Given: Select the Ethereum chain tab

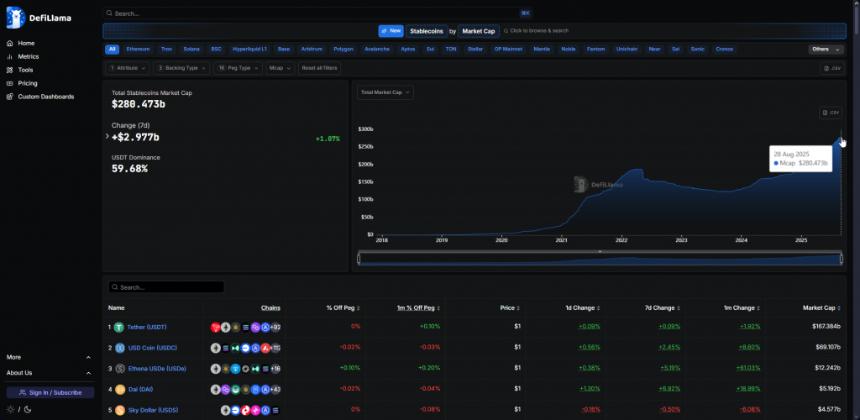Looking at the screenshot, I should click(x=138, y=49).
